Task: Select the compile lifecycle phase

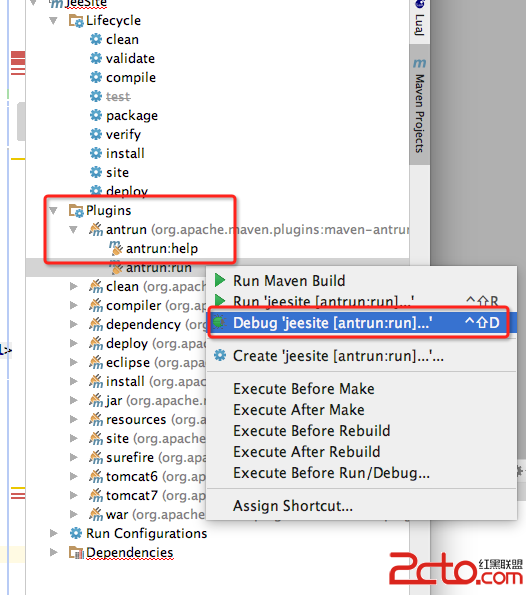Action: pos(131,77)
